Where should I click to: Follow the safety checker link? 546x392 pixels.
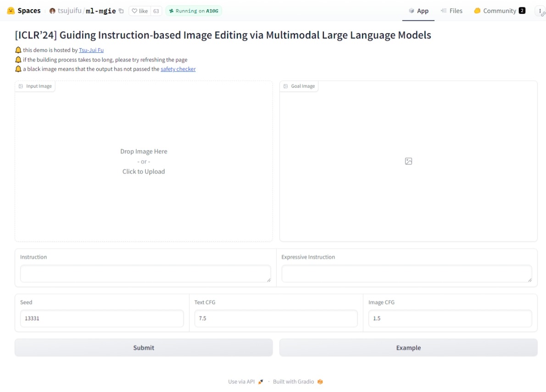pyautogui.click(x=178, y=69)
